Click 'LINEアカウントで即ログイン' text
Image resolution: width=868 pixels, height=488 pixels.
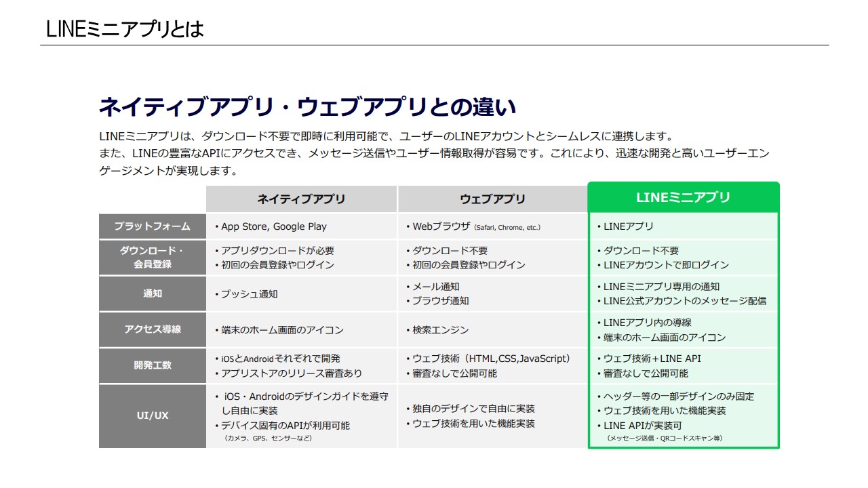pyautogui.click(x=666, y=265)
